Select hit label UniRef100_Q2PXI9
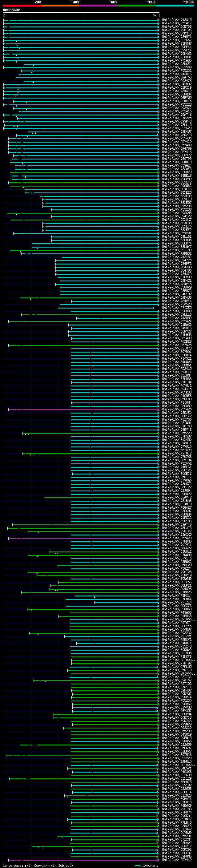 point(177,88)
